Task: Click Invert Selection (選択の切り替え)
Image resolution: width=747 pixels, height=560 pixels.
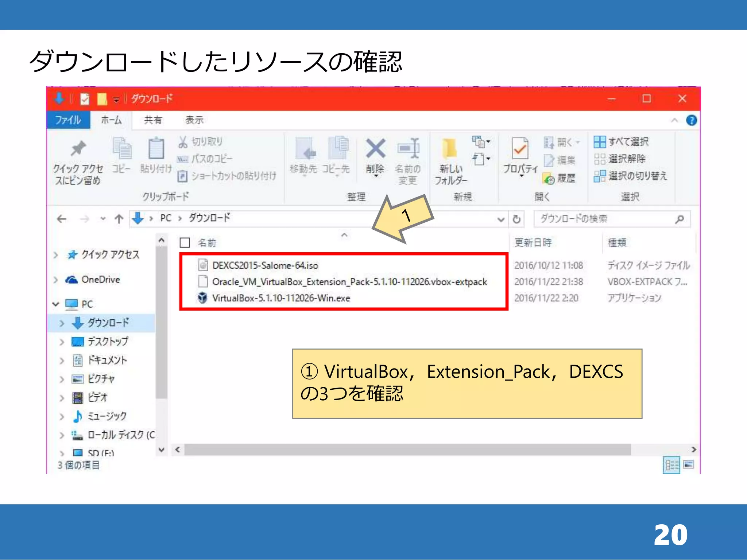Action: (630, 176)
